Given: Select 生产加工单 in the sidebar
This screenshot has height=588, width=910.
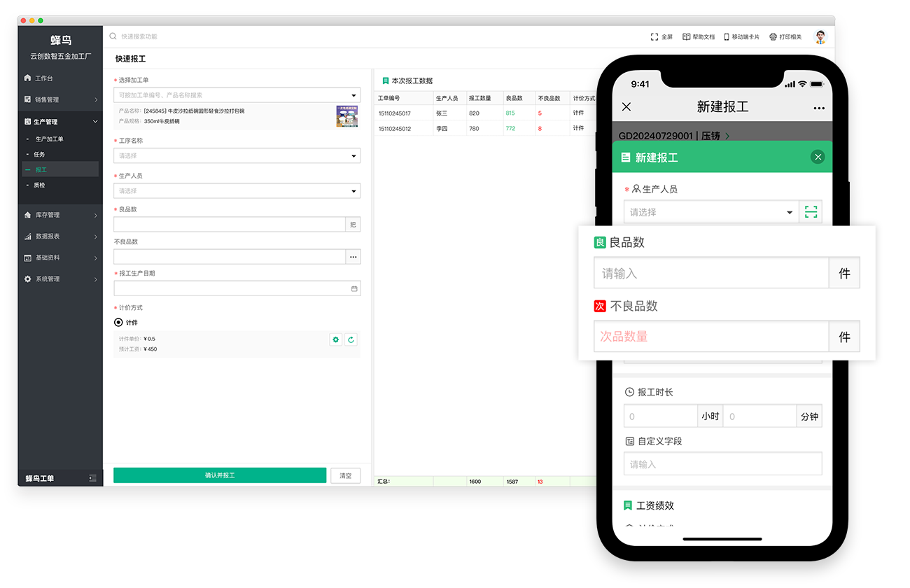Looking at the screenshot, I should point(49,139).
